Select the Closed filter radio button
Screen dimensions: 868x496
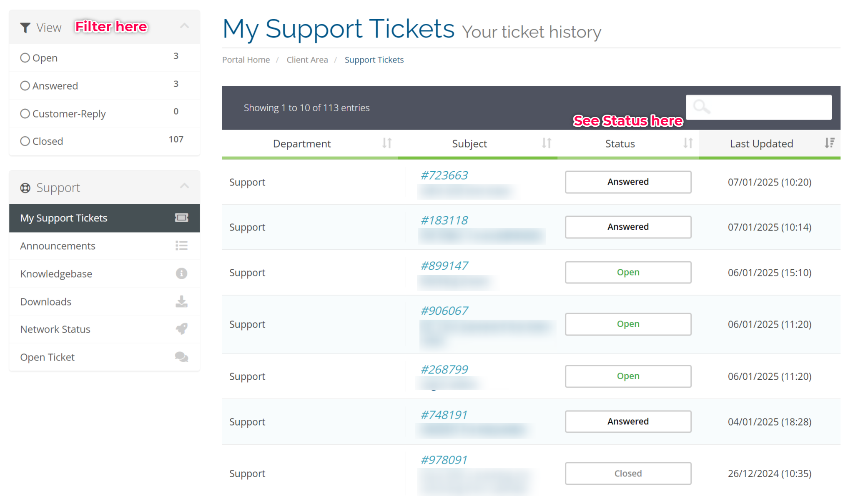[25, 141]
